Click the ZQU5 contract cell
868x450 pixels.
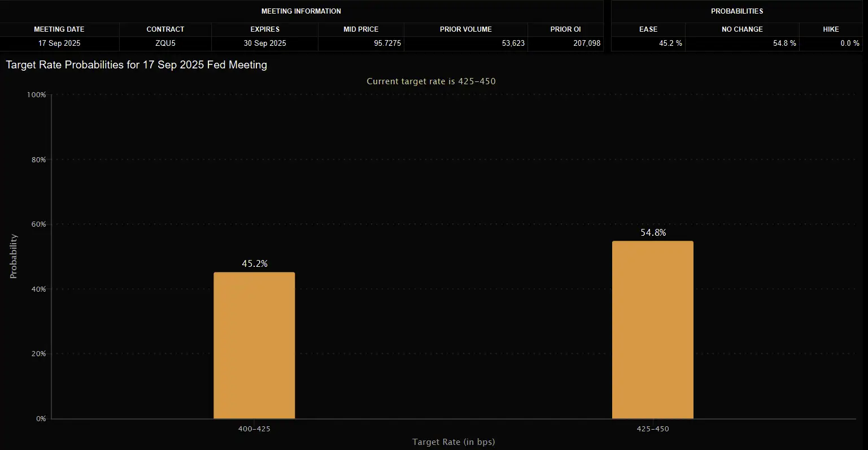coord(165,44)
